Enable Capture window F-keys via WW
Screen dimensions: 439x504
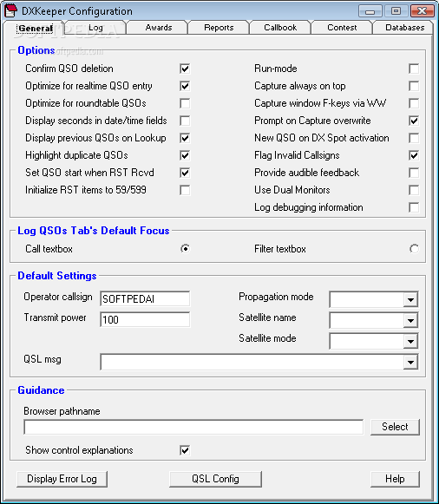[414, 103]
